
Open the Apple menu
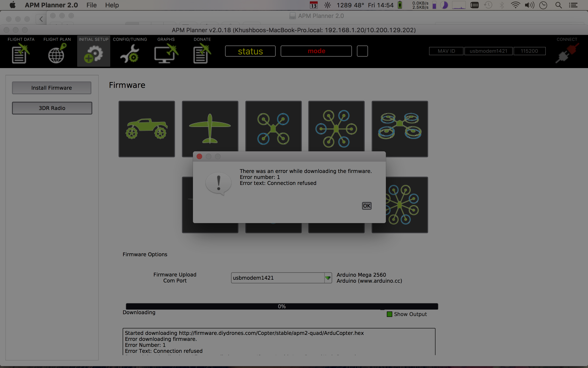pos(12,5)
